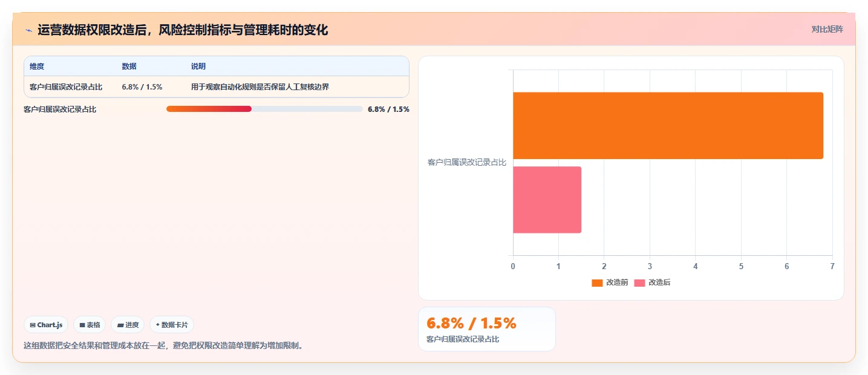Select the 表格 tag chip
The height and width of the screenshot is (375, 868).
coord(90,325)
